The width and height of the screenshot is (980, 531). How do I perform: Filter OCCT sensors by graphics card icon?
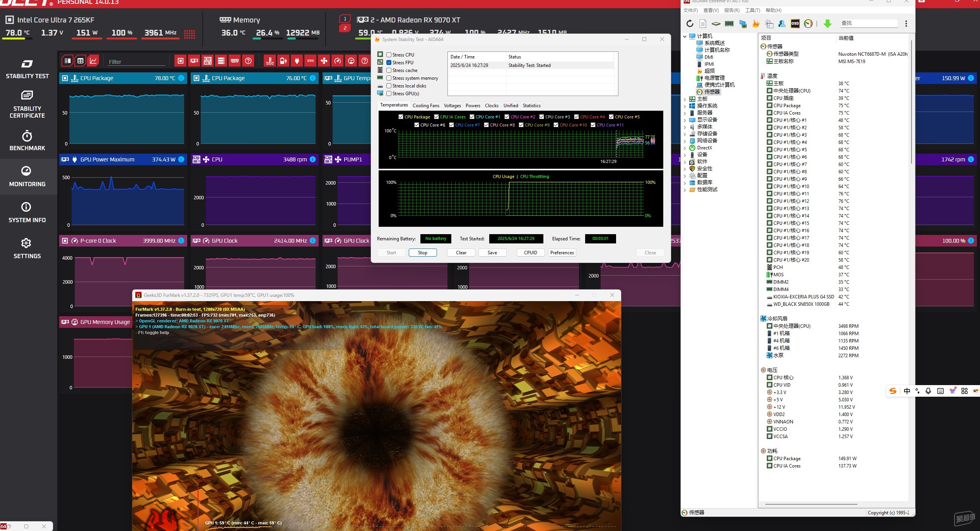[194, 61]
